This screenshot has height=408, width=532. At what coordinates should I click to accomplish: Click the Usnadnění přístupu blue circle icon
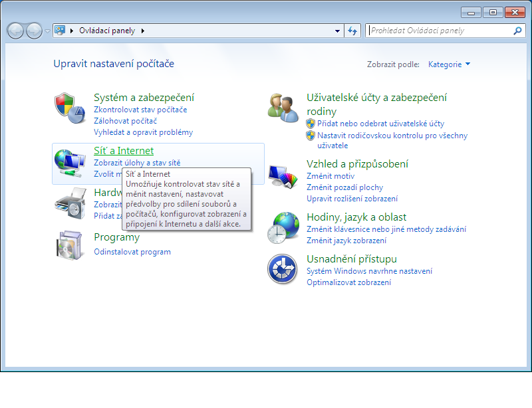tap(282, 269)
